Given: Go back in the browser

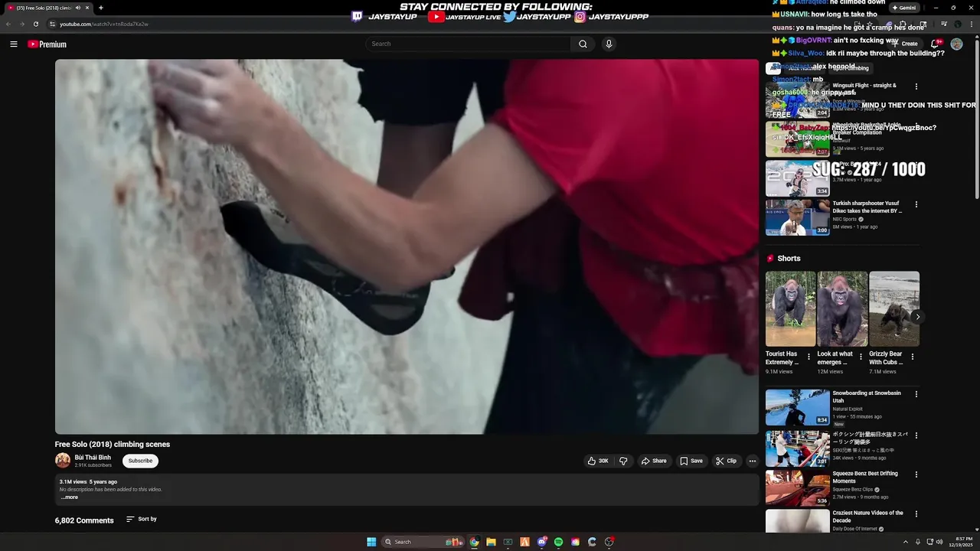Looking at the screenshot, I should pos(8,24).
